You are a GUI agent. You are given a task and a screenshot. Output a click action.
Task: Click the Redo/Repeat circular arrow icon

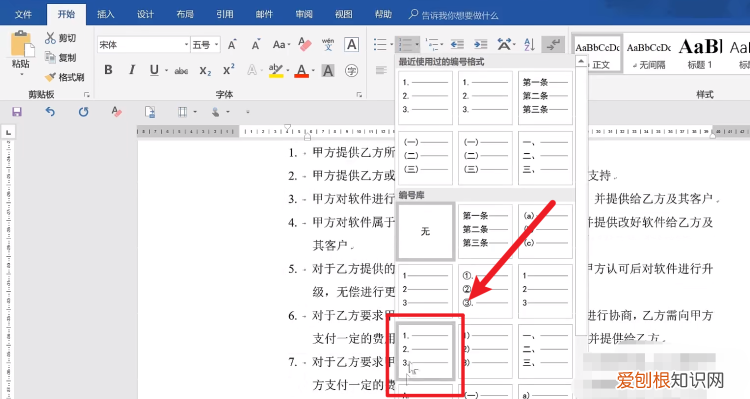click(x=83, y=112)
